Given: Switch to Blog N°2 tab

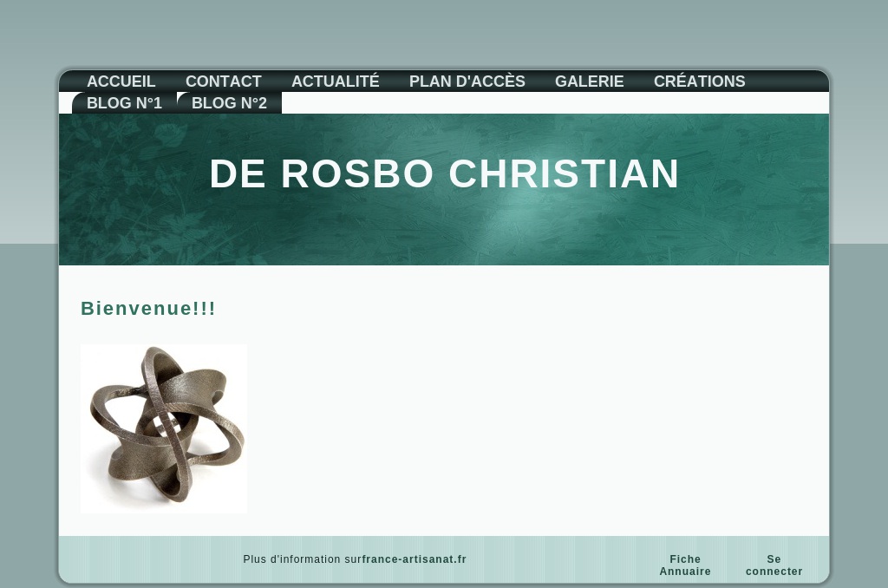Looking at the screenshot, I should coord(229,103).
